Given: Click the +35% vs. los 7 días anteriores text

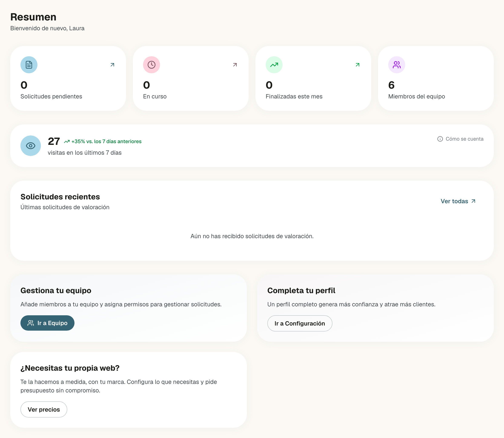Looking at the screenshot, I should 106,141.
